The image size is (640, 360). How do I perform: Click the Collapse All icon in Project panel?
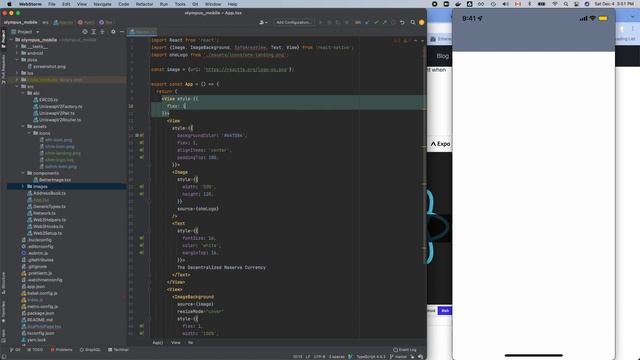pos(102,32)
